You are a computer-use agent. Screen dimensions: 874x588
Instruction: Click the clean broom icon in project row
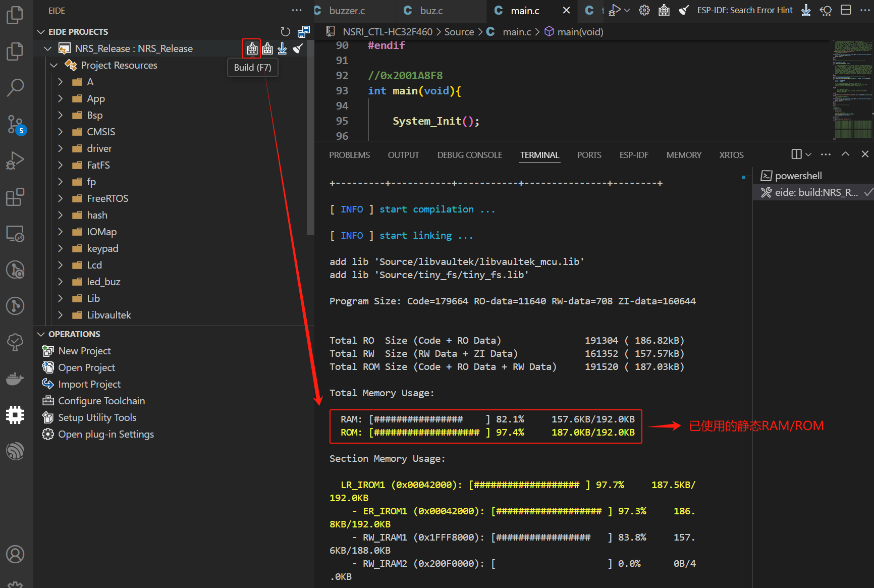tap(298, 48)
